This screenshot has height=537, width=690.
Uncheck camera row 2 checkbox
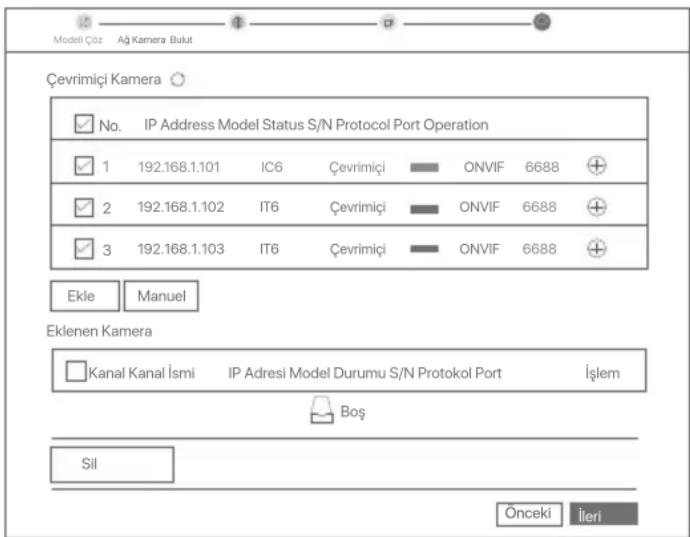84,207
